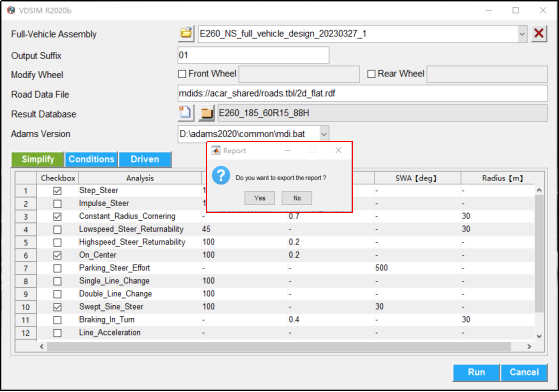Screen dimensions: 559x392
Task: Click the vertical scrollbar thumb in table
Action: (539, 254)
